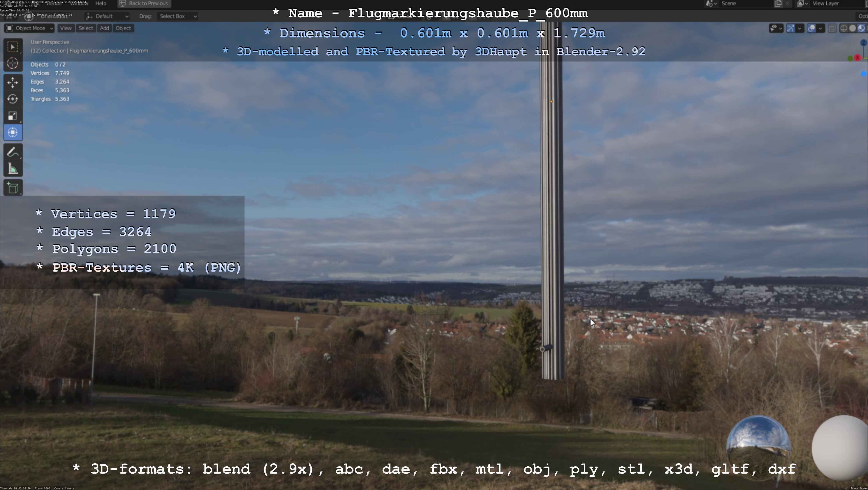Open the viewport Add menu
The height and width of the screenshot is (490, 868).
click(x=104, y=28)
